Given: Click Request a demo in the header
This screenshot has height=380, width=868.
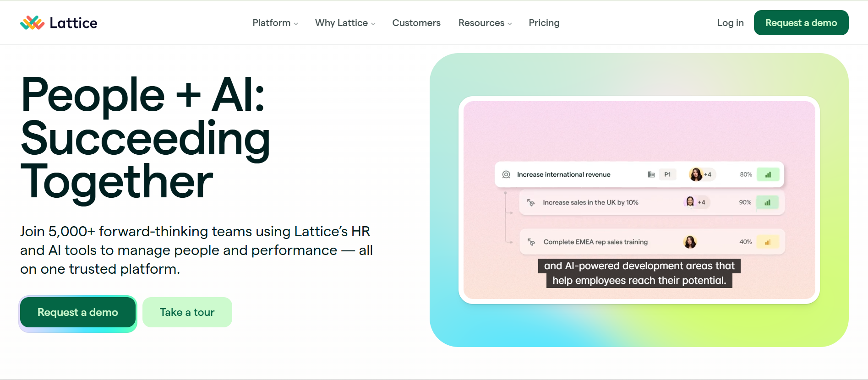Looking at the screenshot, I should (801, 23).
